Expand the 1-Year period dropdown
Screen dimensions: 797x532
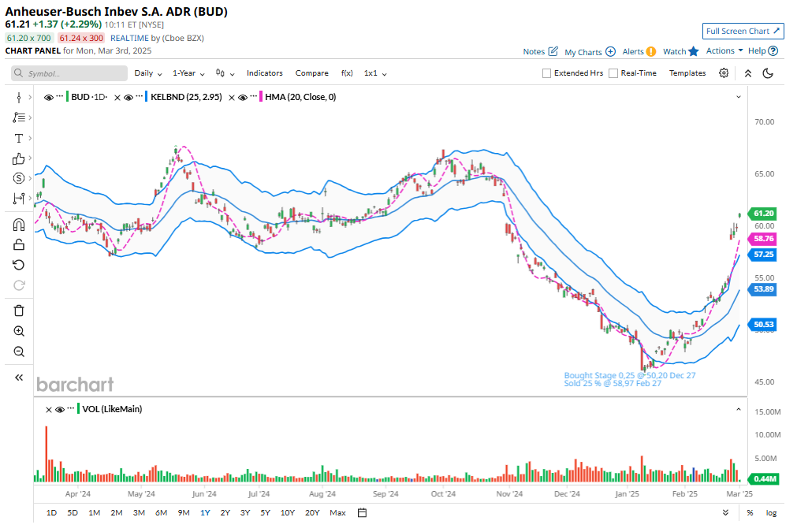click(x=188, y=73)
